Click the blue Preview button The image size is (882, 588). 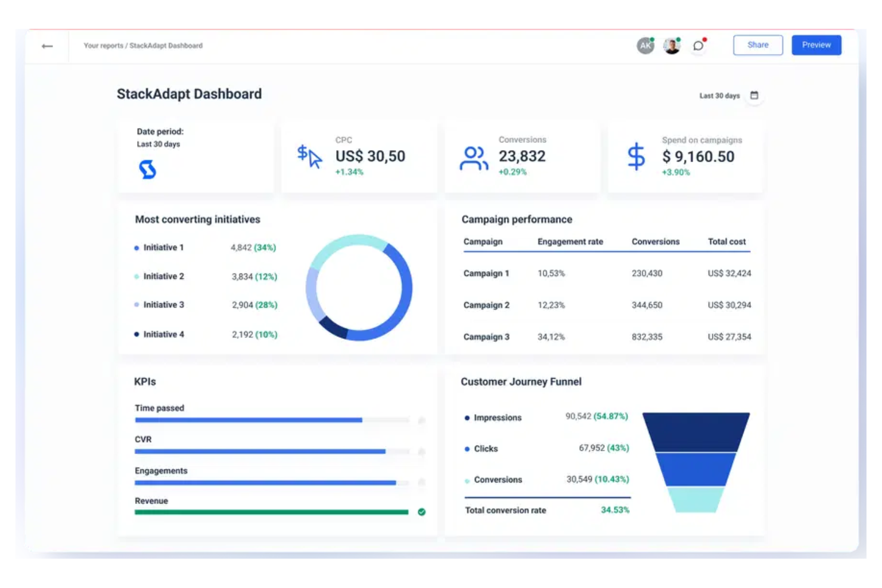pos(816,45)
